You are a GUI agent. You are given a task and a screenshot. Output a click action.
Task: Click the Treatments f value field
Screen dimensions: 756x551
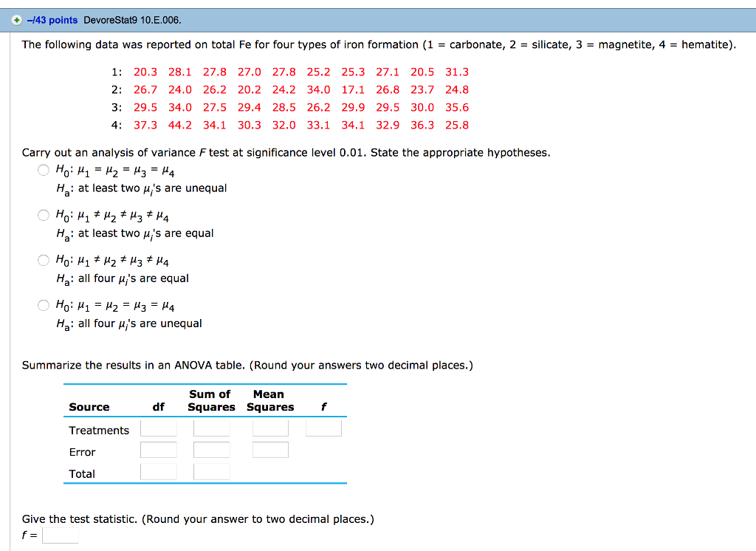(x=323, y=427)
